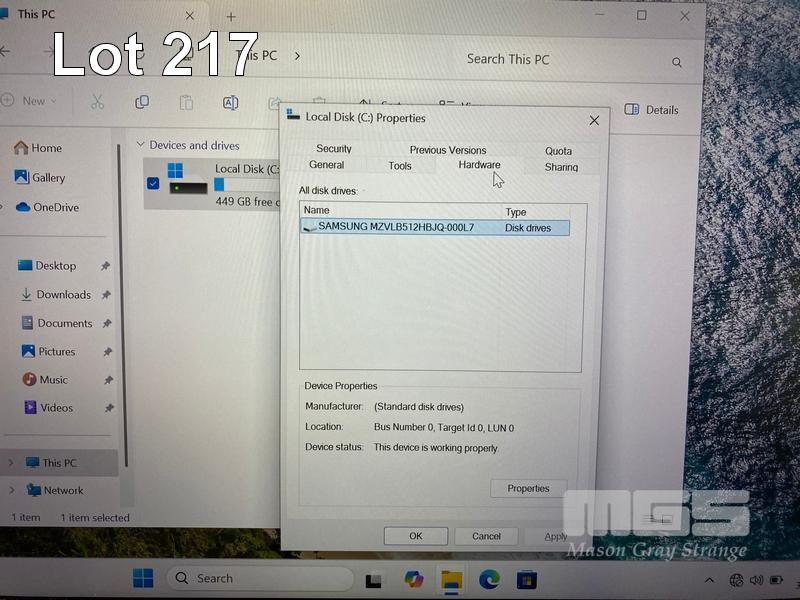Click the pin icon beside Videos
This screenshot has width=800, height=600.
tap(109, 408)
